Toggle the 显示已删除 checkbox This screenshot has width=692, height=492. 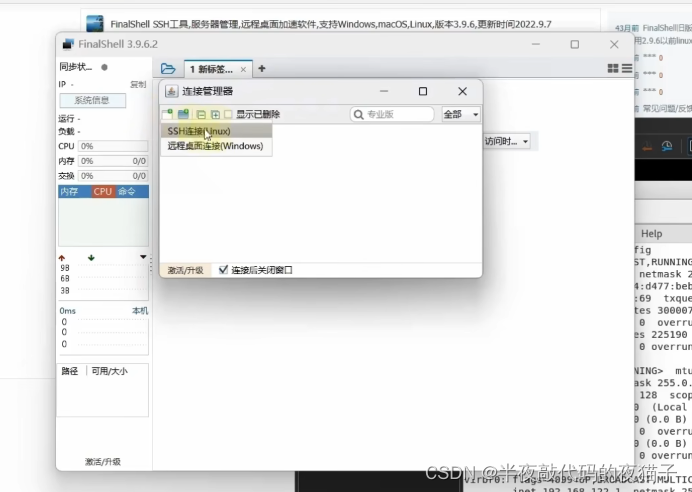pos(228,114)
